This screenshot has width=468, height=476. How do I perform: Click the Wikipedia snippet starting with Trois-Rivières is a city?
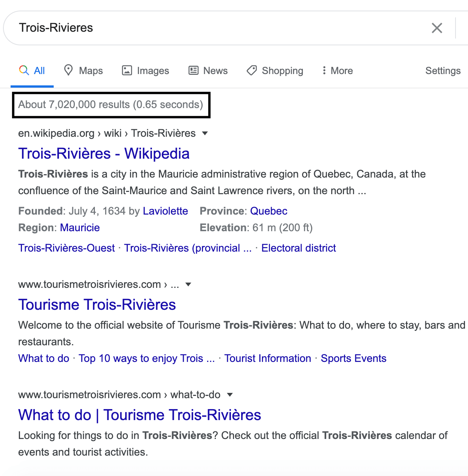pos(222,182)
